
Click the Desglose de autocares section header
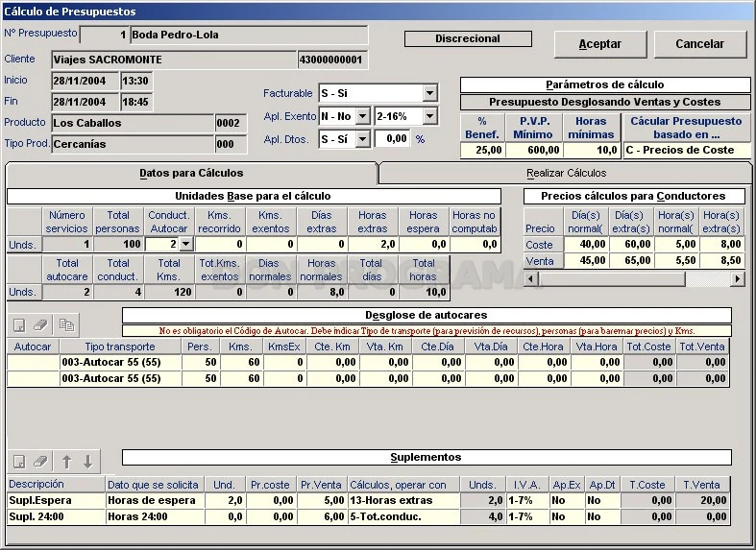pos(427,316)
